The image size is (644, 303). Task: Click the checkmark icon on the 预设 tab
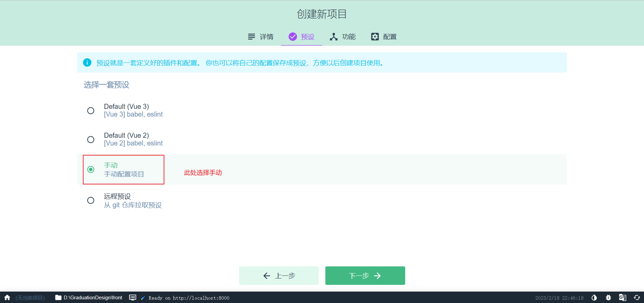click(292, 37)
